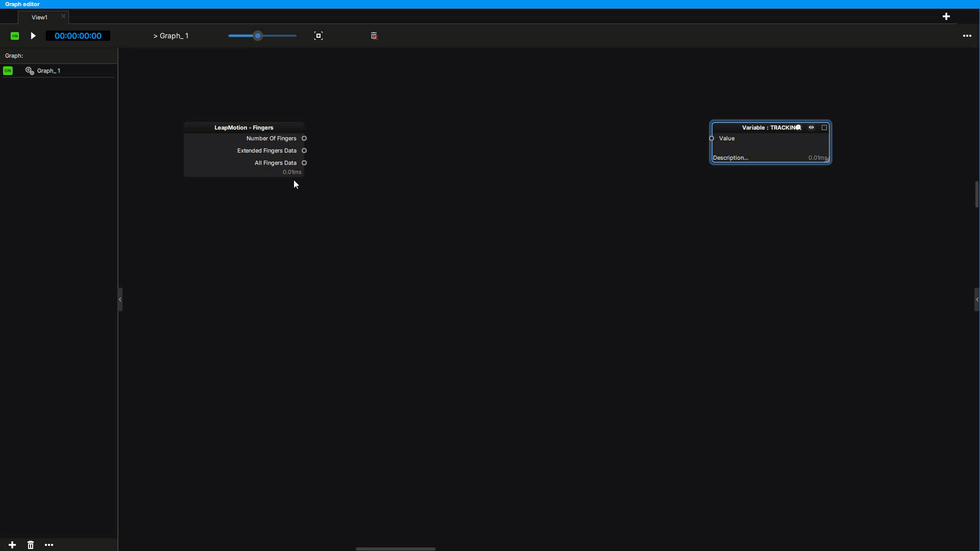Toggle the square checkbox on Variable node
Viewport: 980px width, 551px height.
[824, 128]
